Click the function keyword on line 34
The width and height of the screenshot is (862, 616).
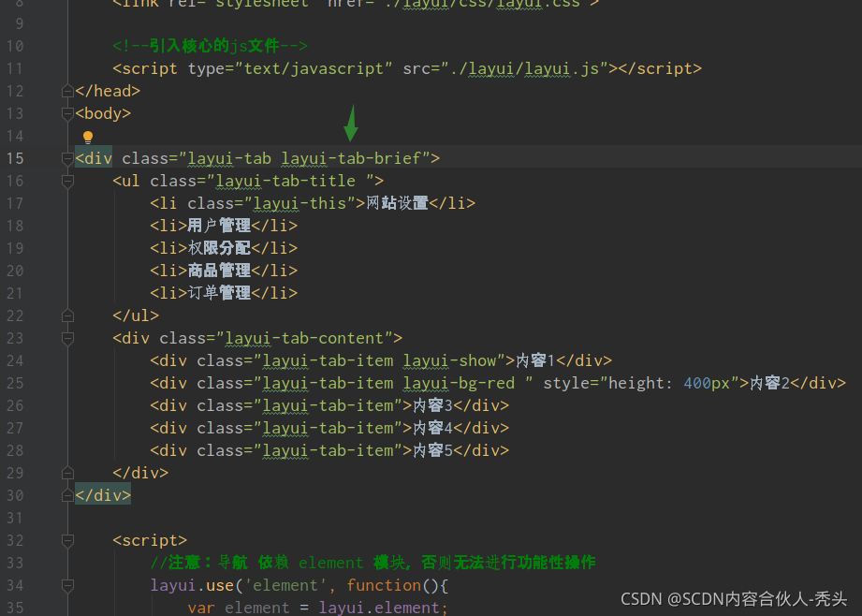point(384,586)
